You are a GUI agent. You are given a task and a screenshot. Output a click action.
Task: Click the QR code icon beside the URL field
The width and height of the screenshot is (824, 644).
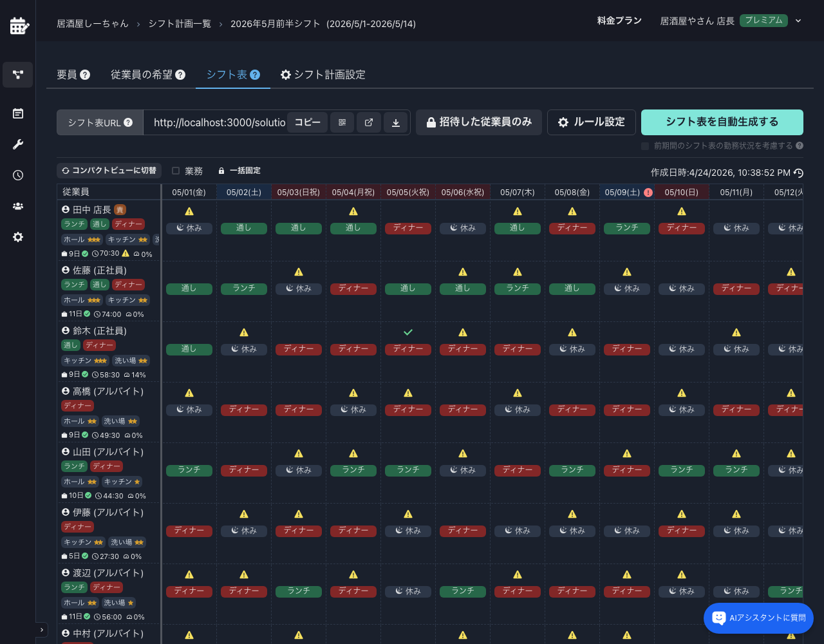[x=342, y=122]
